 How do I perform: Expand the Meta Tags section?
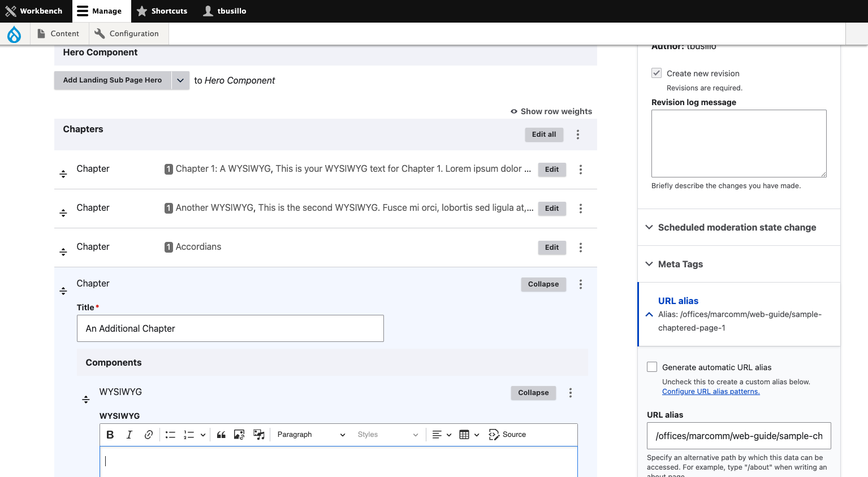[x=739, y=264]
